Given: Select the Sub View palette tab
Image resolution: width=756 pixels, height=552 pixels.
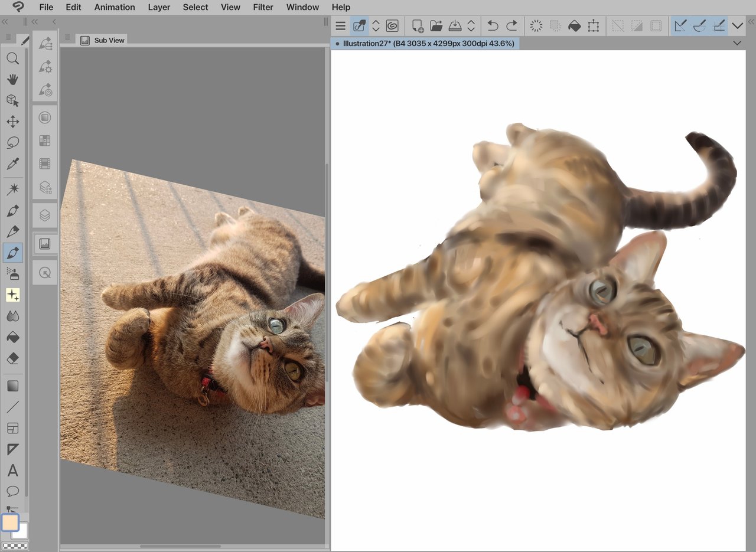Looking at the screenshot, I should (103, 40).
